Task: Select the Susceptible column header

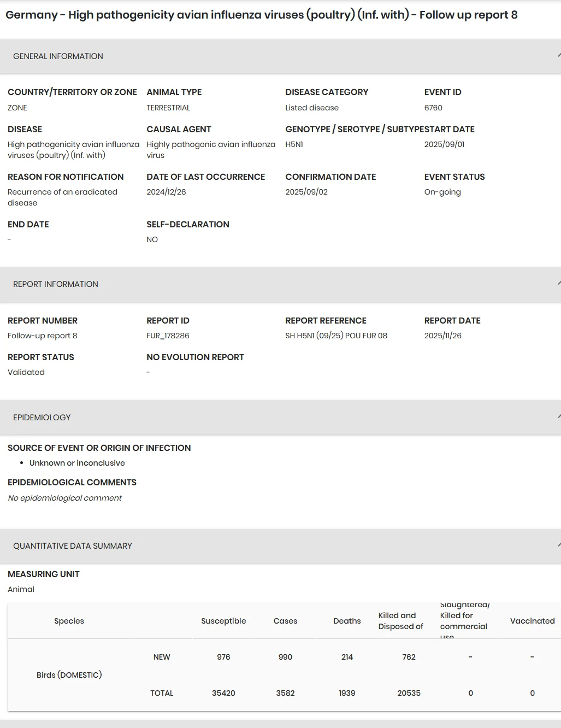Action: click(x=223, y=621)
